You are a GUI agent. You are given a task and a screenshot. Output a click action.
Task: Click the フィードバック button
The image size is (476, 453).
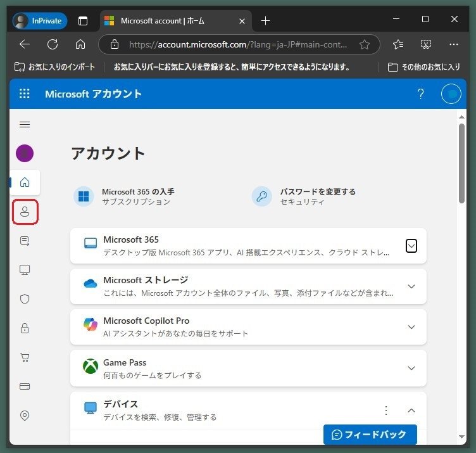370,435
